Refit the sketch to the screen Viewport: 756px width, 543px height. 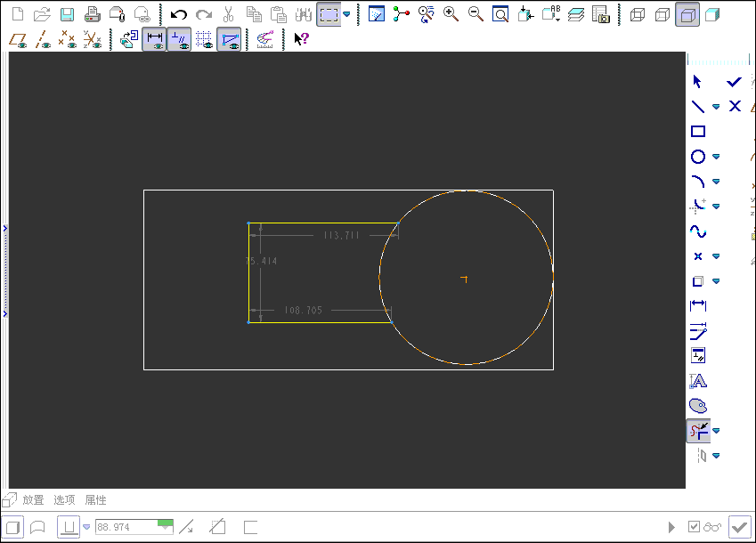pyautogui.click(x=500, y=14)
